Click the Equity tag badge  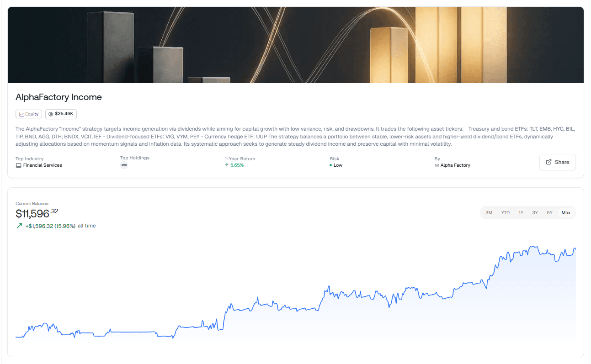click(29, 114)
